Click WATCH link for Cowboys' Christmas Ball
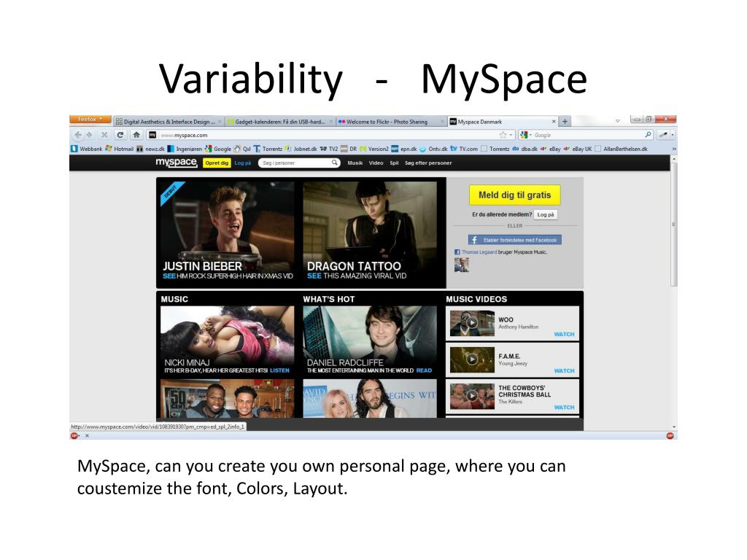The height and width of the screenshot is (560, 747). click(564, 407)
